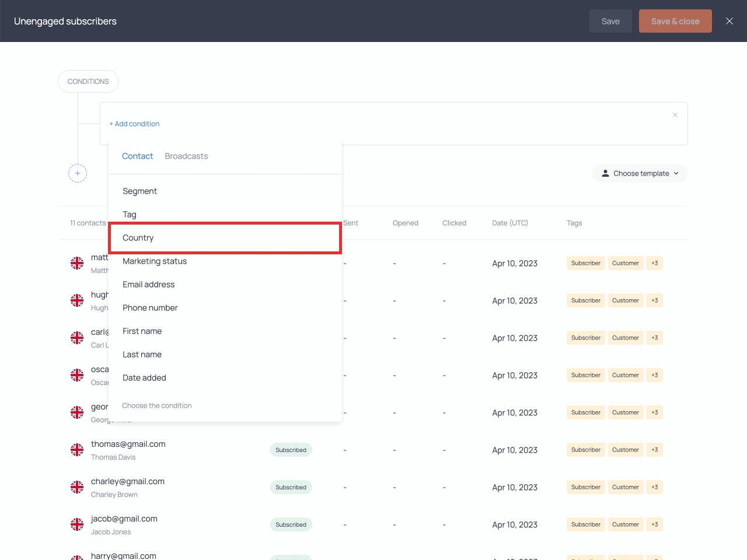This screenshot has width=747, height=560.
Task: Click the + Add condition link
Action: (134, 124)
